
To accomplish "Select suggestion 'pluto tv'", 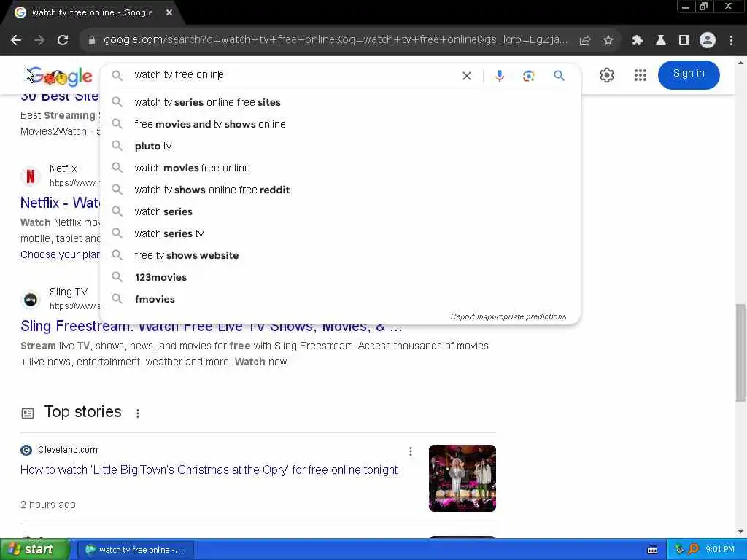I will click(340, 146).
